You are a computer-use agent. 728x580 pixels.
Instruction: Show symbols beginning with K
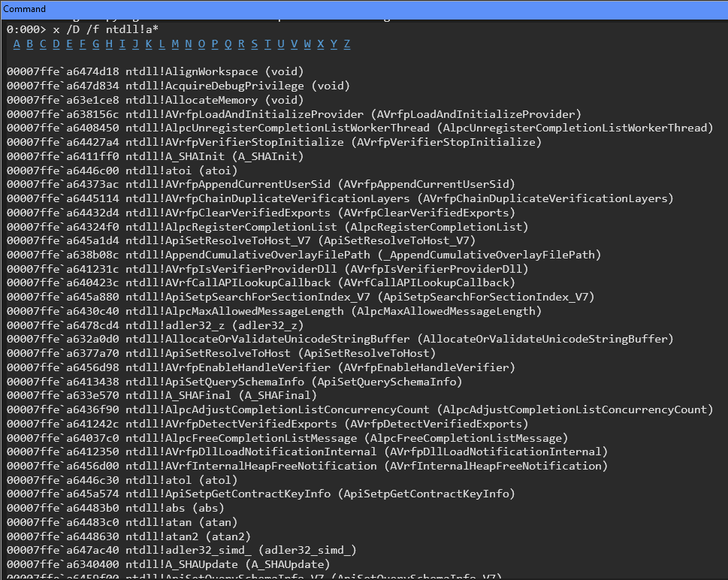(x=148, y=44)
